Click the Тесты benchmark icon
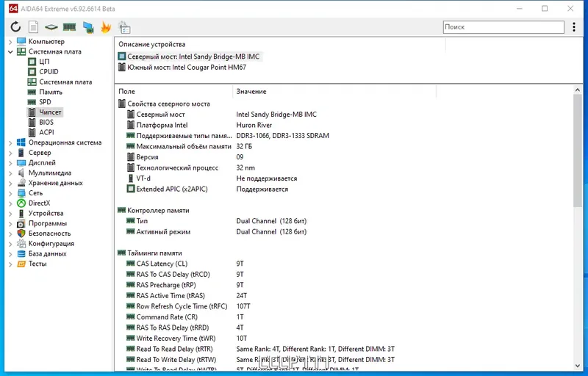 pyautogui.click(x=21, y=264)
